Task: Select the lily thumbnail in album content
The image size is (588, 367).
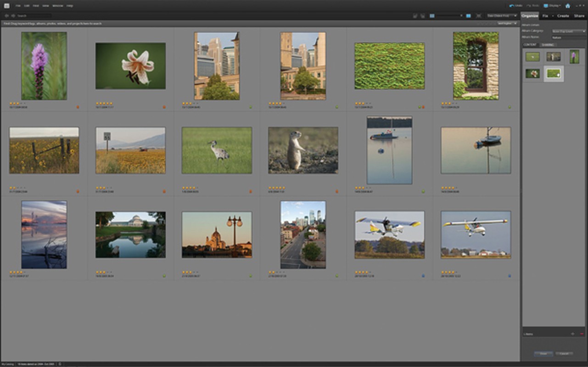Action: (532, 73)
